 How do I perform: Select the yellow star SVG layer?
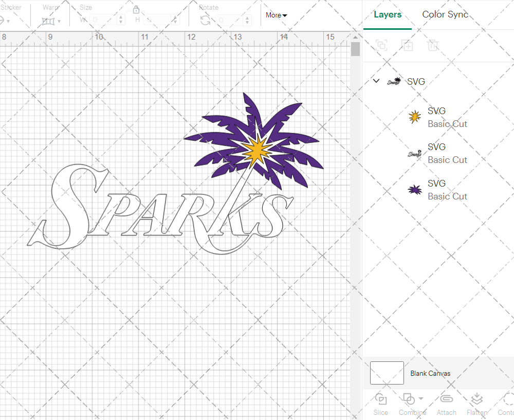(437, 117)
